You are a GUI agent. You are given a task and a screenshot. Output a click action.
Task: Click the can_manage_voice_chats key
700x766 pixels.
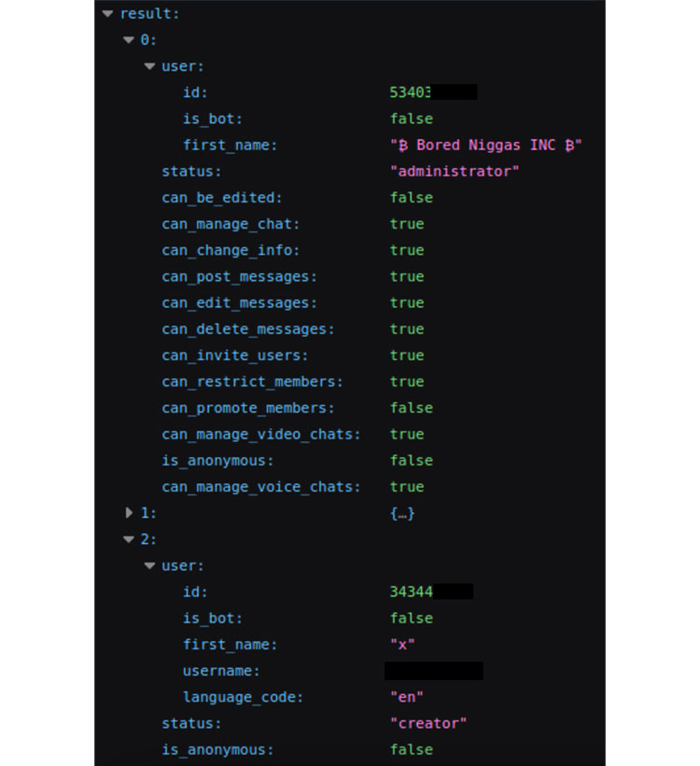coord(260,487)
